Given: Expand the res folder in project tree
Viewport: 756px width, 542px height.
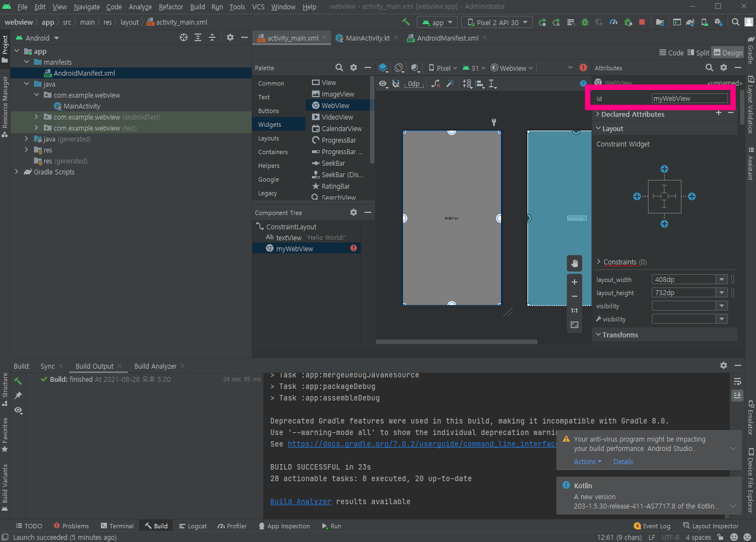Looking at the screenshot, I should pyautogui.click(x=26, y=150).
